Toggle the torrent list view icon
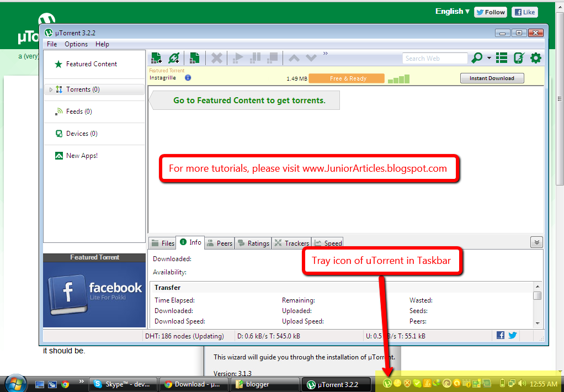 click(502, 57)
